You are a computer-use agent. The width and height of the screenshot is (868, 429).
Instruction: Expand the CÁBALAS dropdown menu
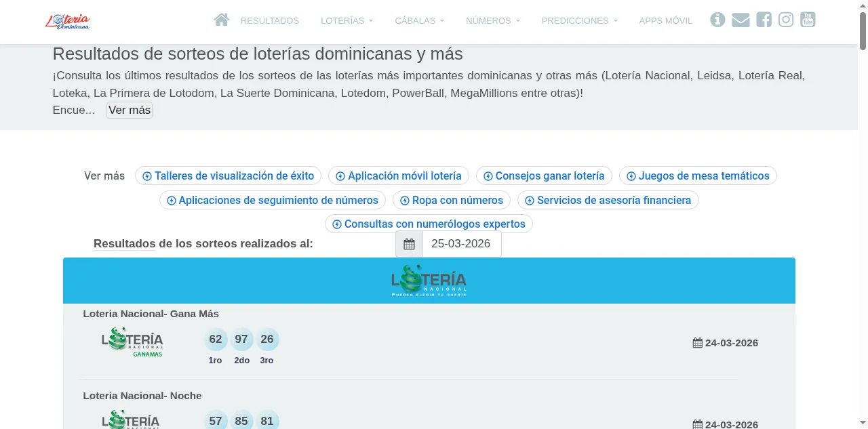click(420, 21)
